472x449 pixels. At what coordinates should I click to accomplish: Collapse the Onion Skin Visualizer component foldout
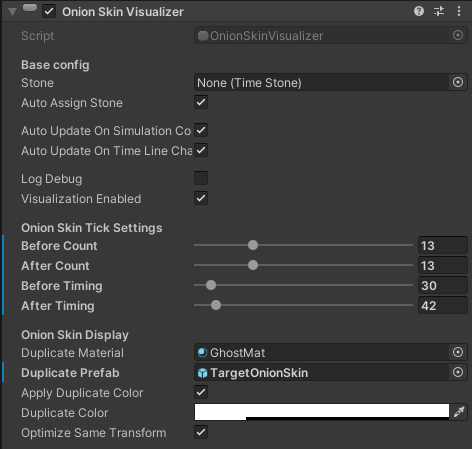click(x=13, y=12)
